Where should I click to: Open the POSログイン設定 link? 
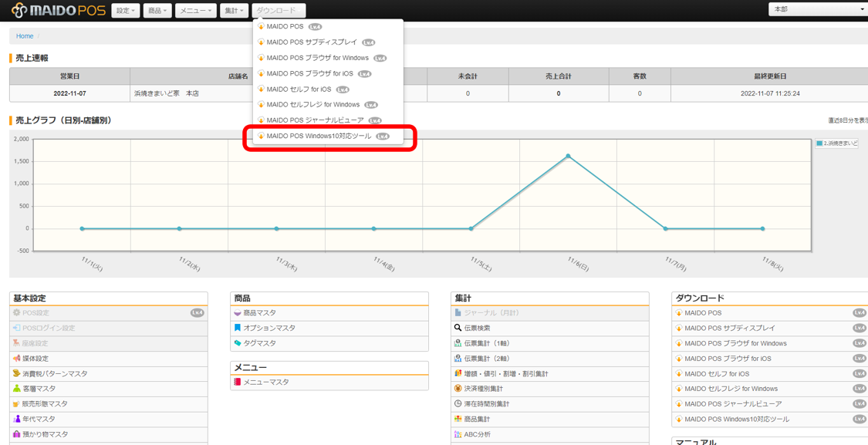point(49,329)
